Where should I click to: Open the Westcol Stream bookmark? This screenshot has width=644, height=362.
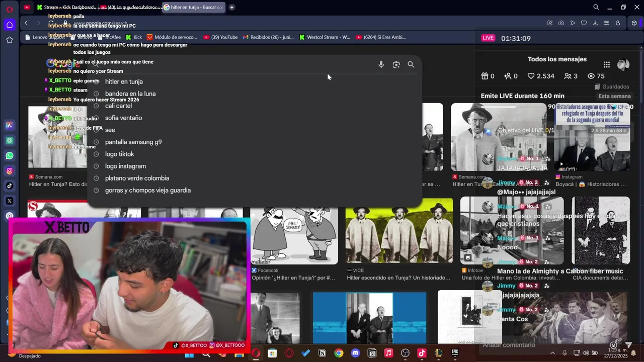325,37
